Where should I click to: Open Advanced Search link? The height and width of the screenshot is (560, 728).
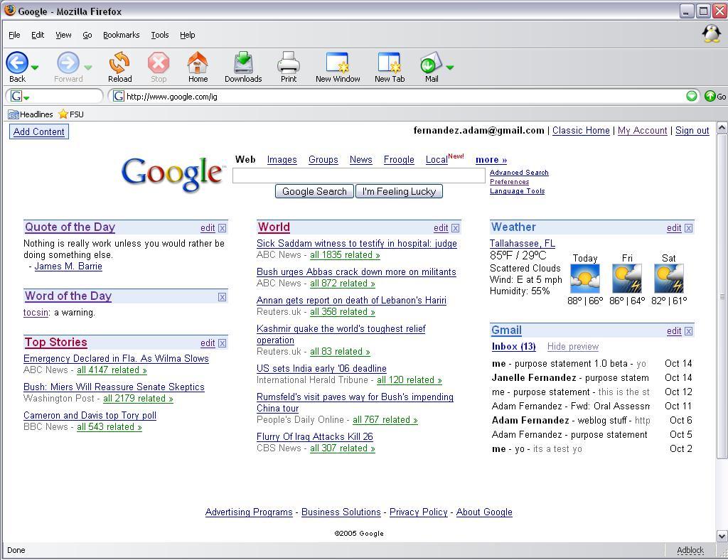click(519, 173)
